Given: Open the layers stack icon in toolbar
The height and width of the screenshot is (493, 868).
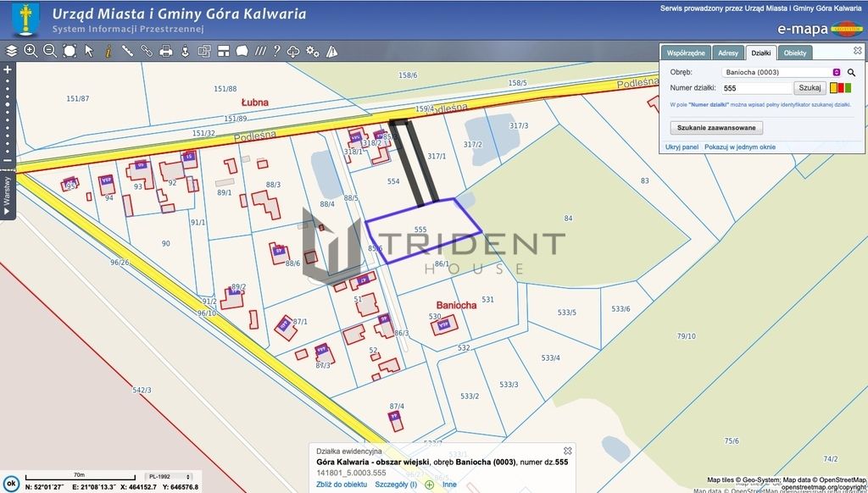Looking at the screenshot, I should coord(12,52).
